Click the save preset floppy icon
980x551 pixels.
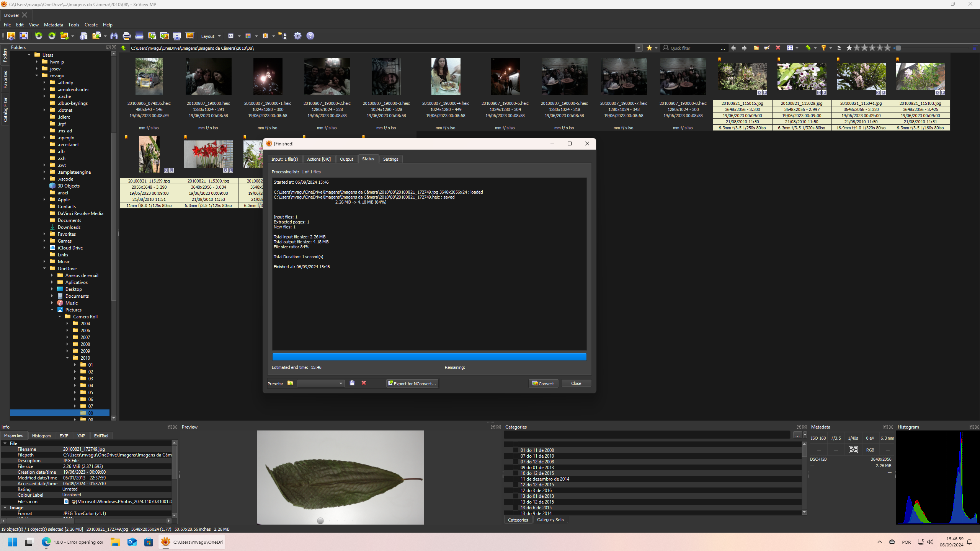tap(352, 383)
